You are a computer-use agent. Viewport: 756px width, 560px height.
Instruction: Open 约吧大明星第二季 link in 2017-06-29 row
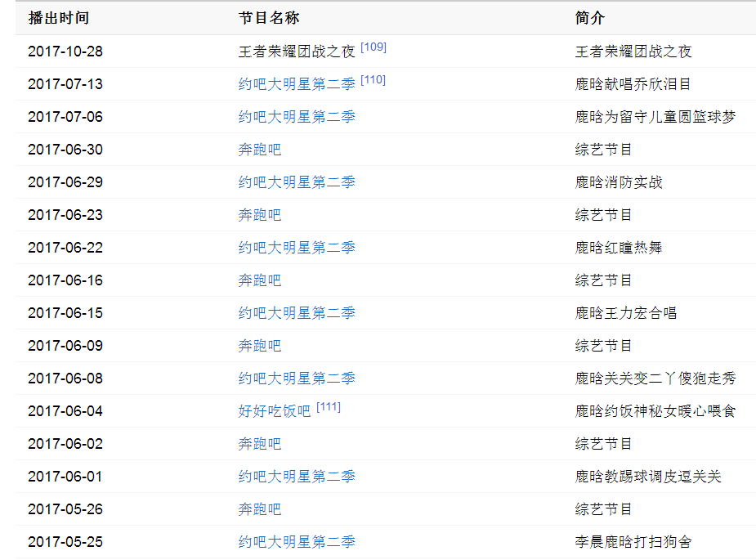coord(297,182)
